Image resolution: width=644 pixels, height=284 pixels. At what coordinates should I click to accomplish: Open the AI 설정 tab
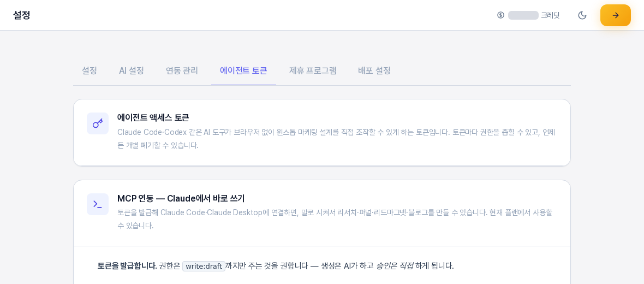(132, 70)
